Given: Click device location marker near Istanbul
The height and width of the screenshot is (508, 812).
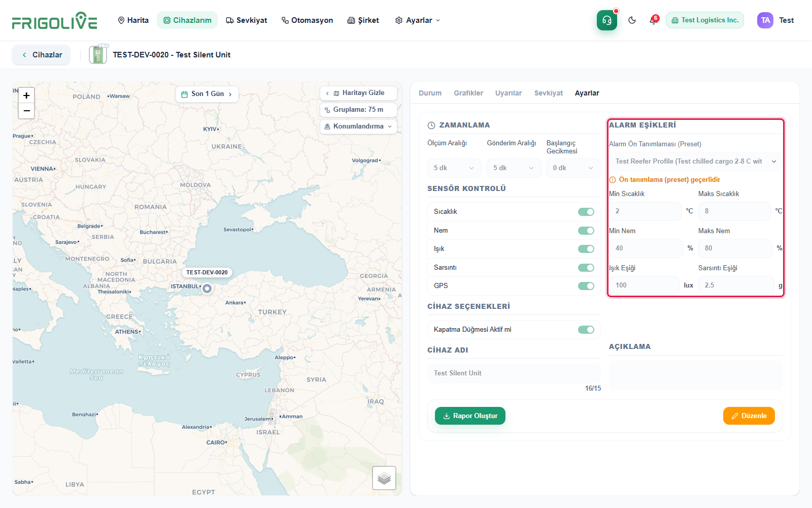Looking at the screenshot, I should [x=207, y=289].
